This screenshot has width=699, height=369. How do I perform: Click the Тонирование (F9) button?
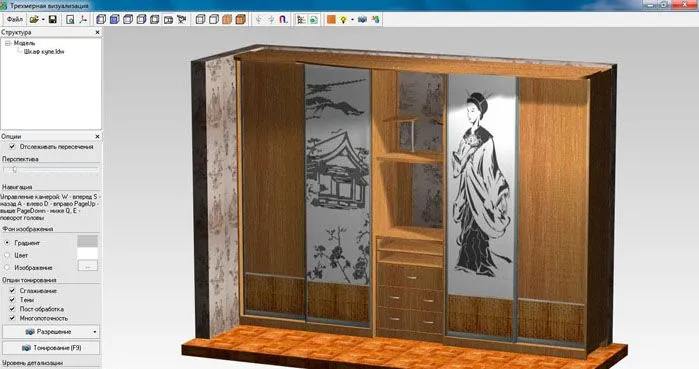pyautogui.click(x=51, y=348)
